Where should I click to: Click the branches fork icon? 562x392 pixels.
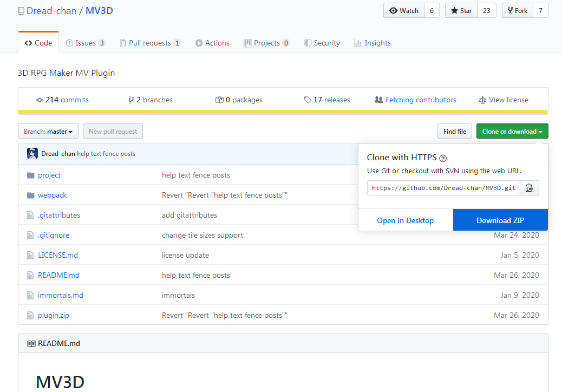(131, 100)
